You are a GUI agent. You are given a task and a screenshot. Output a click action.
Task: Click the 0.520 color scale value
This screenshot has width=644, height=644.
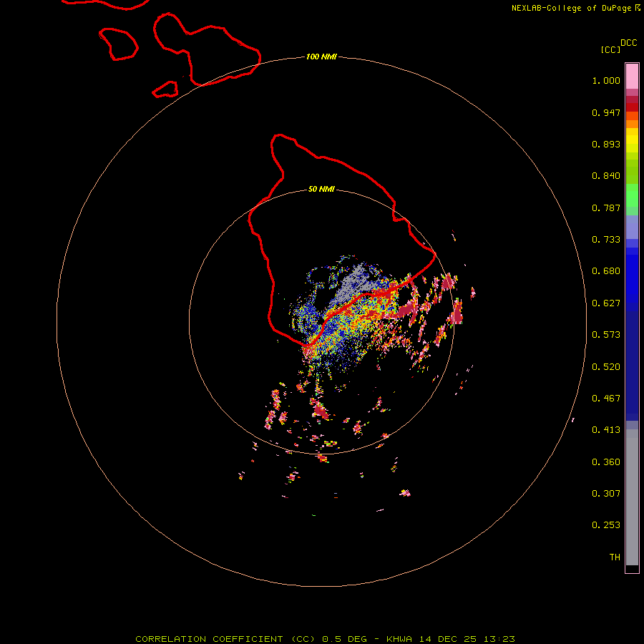[x=606, y=367]
